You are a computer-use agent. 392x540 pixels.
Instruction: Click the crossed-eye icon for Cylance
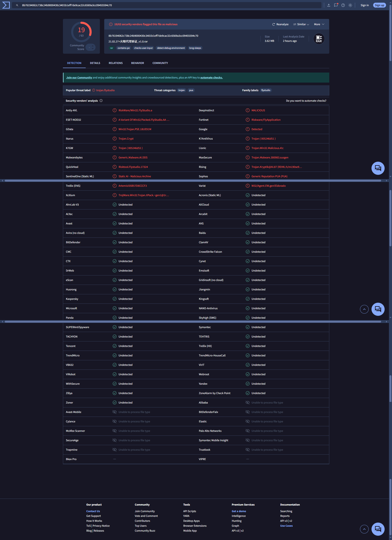coord(115,421)
